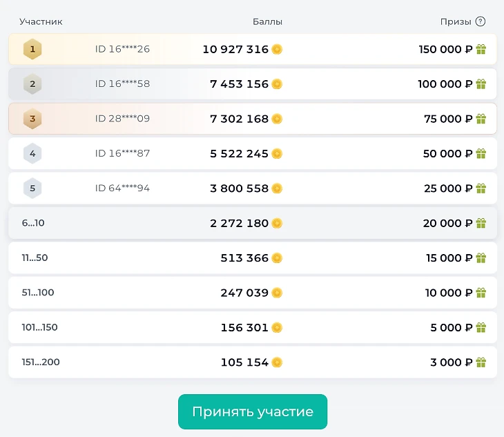
Task: Click the fourth-place hexagon badge
Action: point(32,153)
